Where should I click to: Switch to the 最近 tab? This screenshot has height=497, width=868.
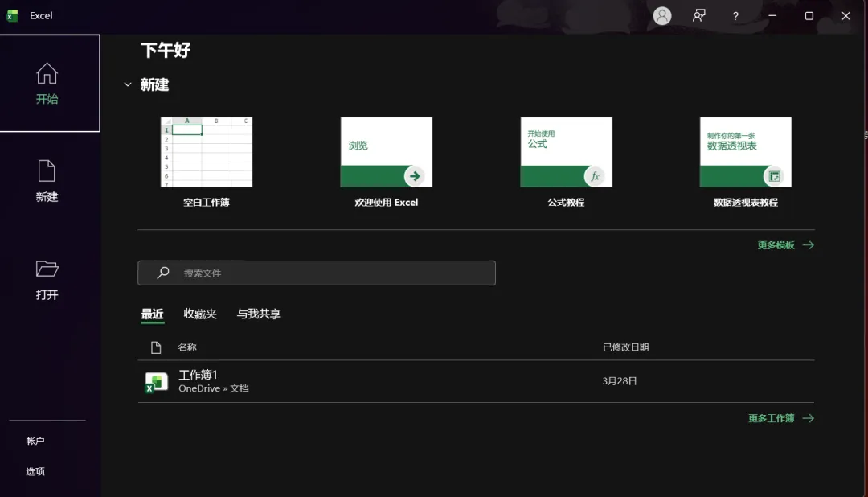(x=152, y=314)
